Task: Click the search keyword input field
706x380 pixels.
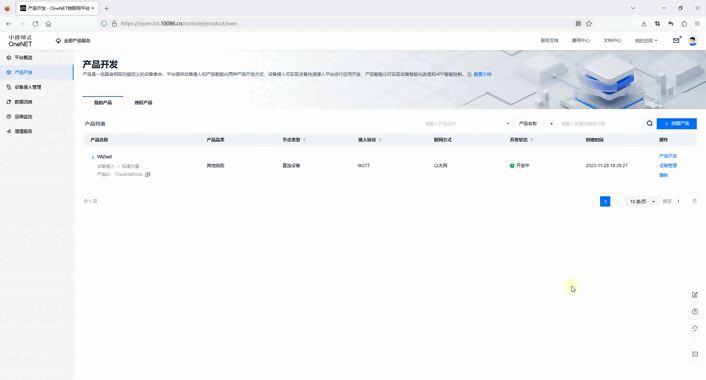Action: [600, 123]
